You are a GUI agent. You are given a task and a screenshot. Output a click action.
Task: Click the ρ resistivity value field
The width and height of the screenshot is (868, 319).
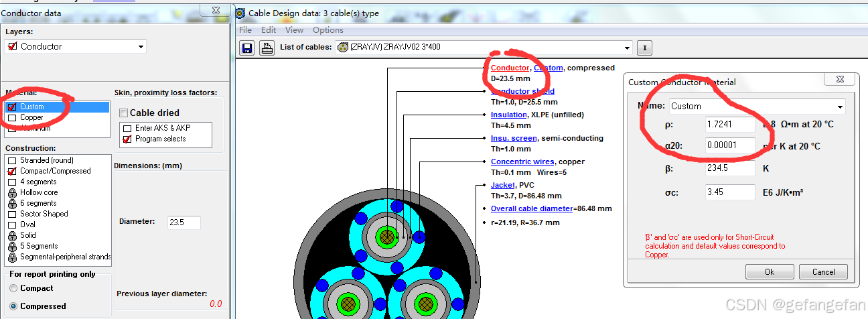(x=730, y=124)
